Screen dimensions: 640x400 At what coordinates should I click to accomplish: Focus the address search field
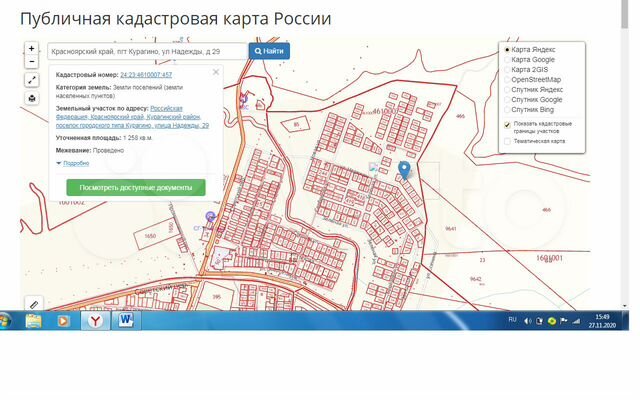(148, 51)
